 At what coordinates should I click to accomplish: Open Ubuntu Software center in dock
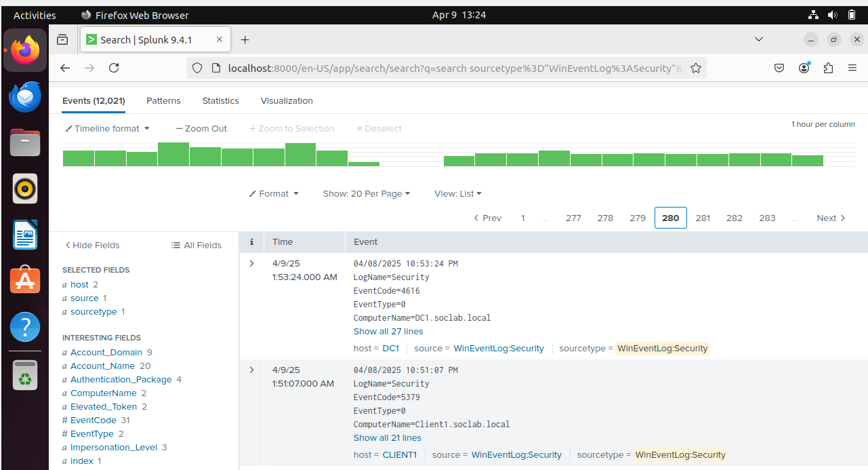[25, 280]
